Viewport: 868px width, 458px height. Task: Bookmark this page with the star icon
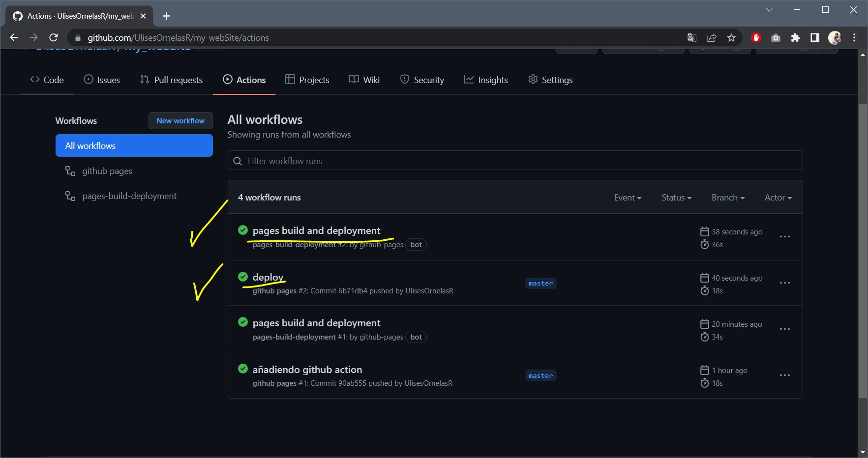pyautogui.click(x=731, y=37)
